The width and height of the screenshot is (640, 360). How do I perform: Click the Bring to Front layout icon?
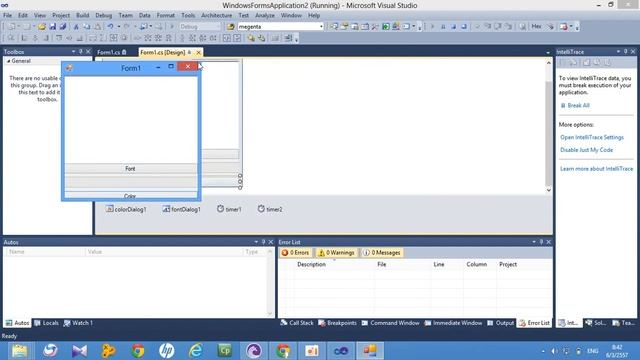(x=251, y=38)
